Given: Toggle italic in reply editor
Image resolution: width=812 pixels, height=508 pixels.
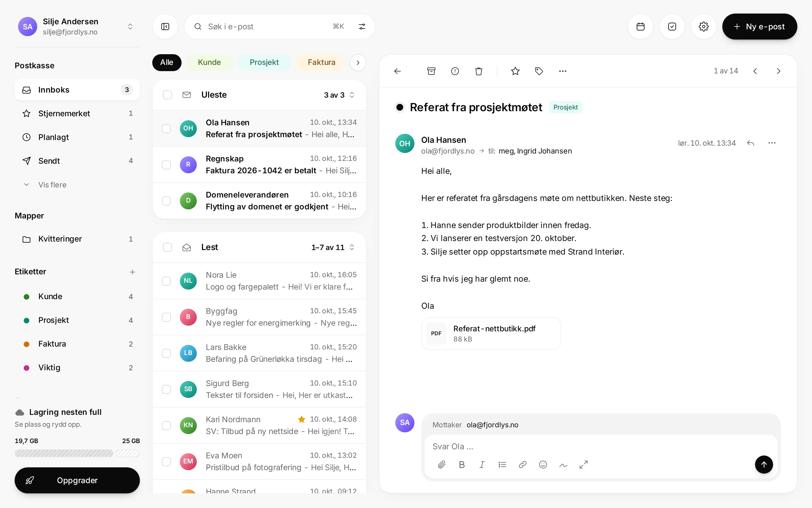Looking at the screenshot, I should (x=482, y=465).
